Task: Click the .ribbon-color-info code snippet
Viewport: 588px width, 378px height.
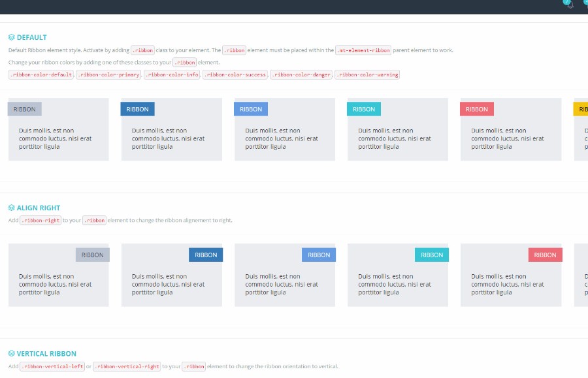Action: pyautogui.click(x=171, y=74)
